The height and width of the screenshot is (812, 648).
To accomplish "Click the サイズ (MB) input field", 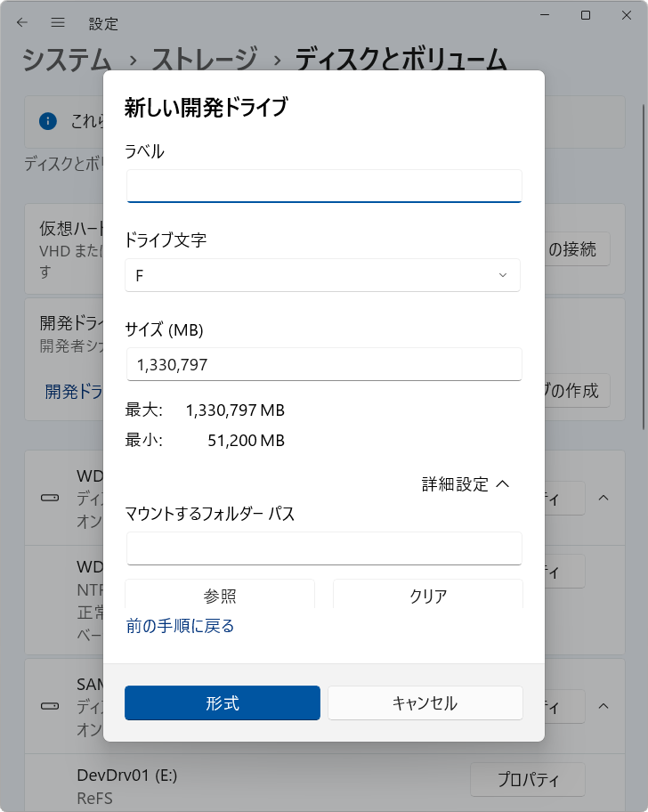I will [323, 364].
